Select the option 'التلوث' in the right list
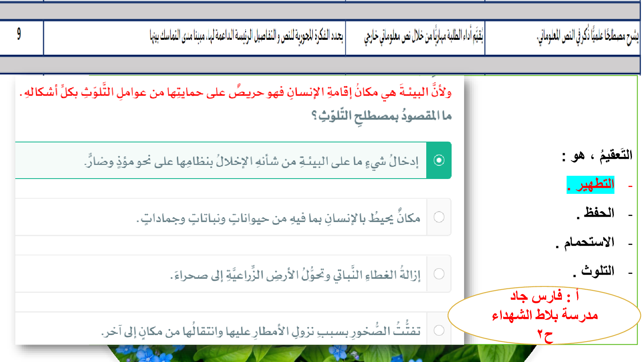 tap(594, 271)
